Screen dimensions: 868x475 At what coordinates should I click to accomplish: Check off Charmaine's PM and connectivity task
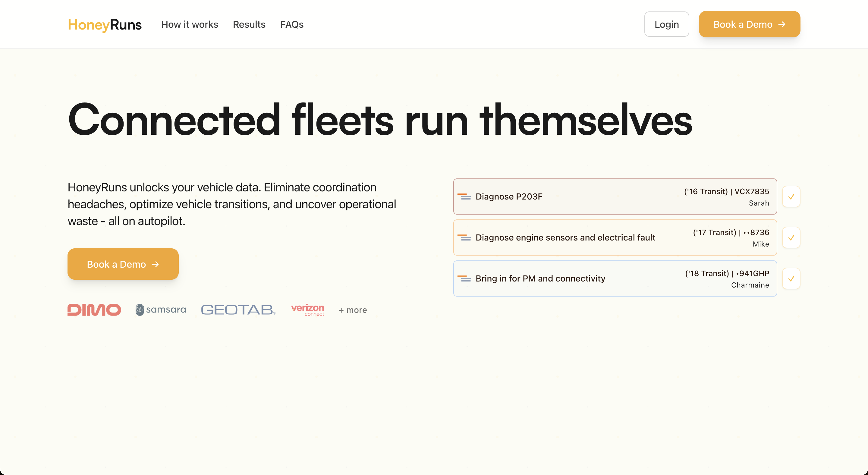pos(791,278)
